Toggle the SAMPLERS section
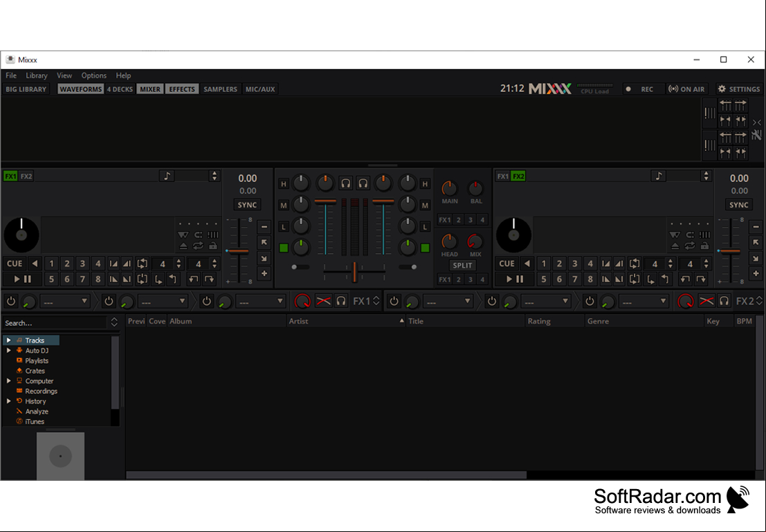This screenshot has width=766, height=532. coord(220,89)
